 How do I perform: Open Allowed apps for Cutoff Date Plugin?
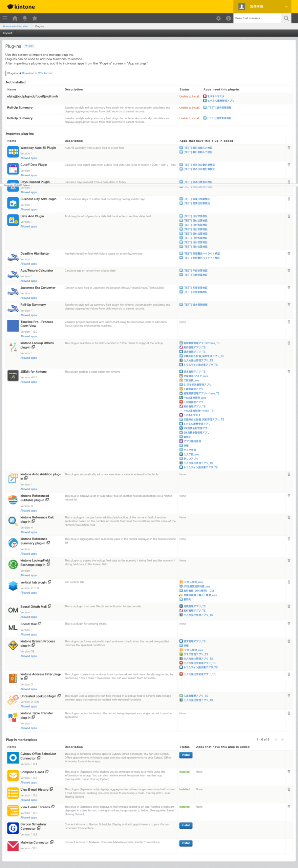(x=28, y=175)
